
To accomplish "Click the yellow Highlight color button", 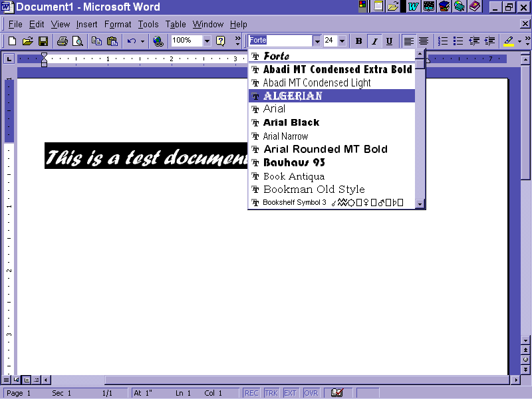I will [x=509, y=41].
